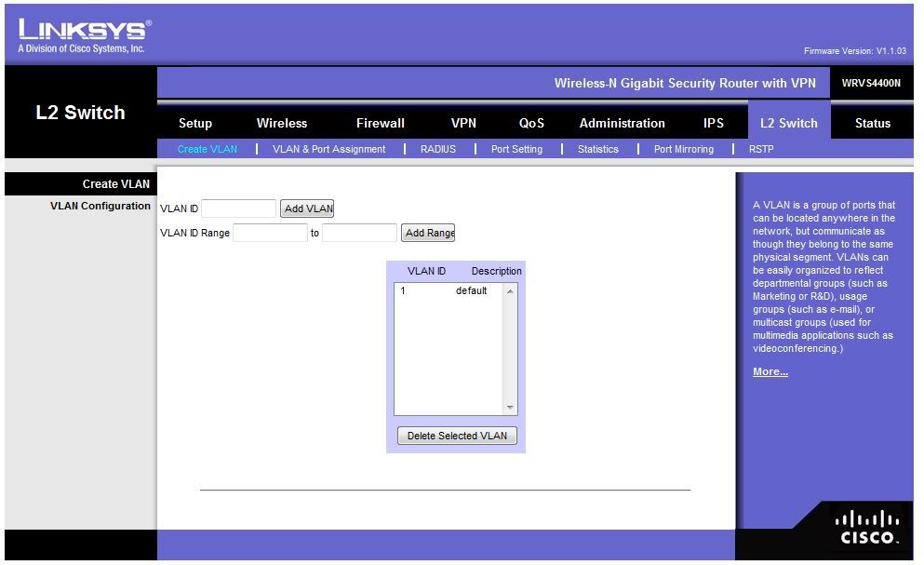Click Delete Selected VLAN button
The height and width of the screenshot is (565, 924).
click(x=457, y=436)
